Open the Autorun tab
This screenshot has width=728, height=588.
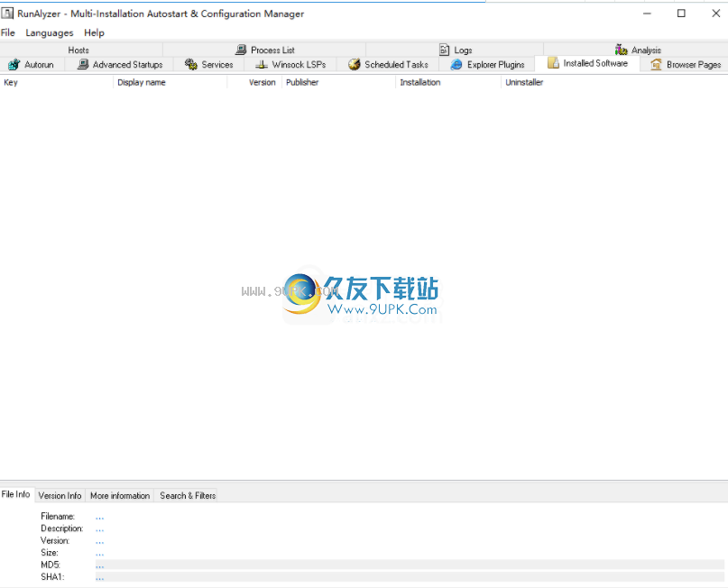click(x=32, y=65)
